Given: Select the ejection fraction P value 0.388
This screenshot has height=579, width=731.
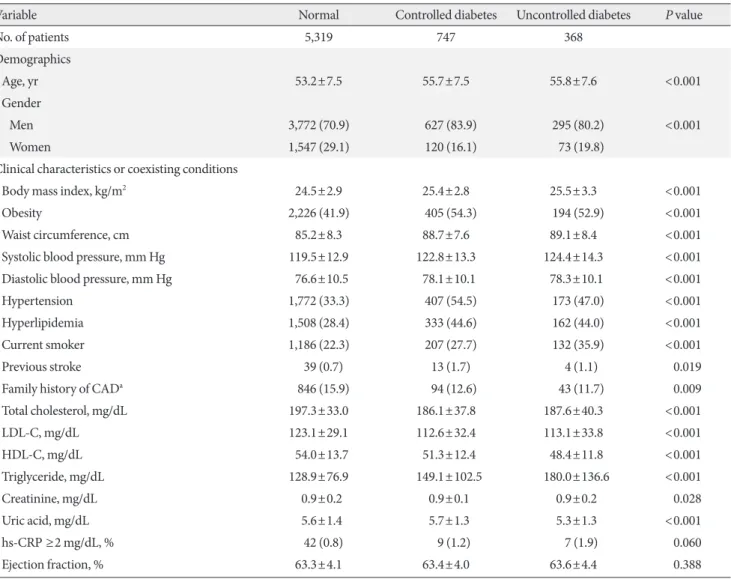Looking at the screenshot, I should coord(687,565).
